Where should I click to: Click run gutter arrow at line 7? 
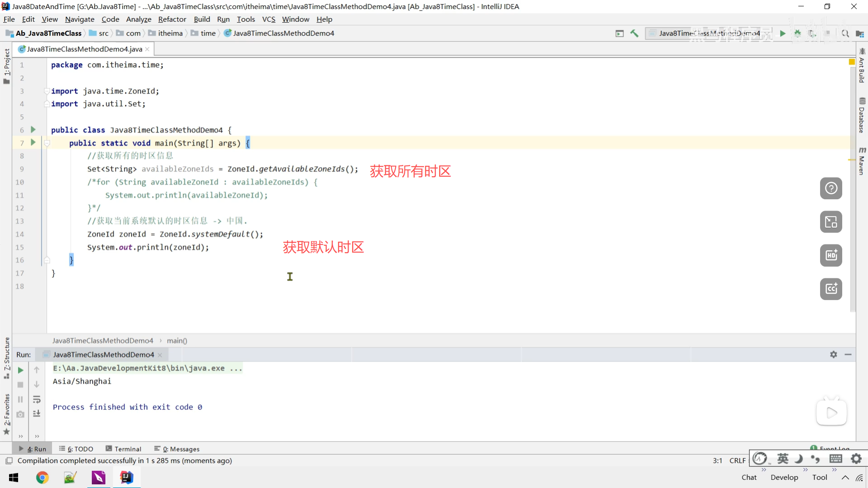(x=33, y=142)
